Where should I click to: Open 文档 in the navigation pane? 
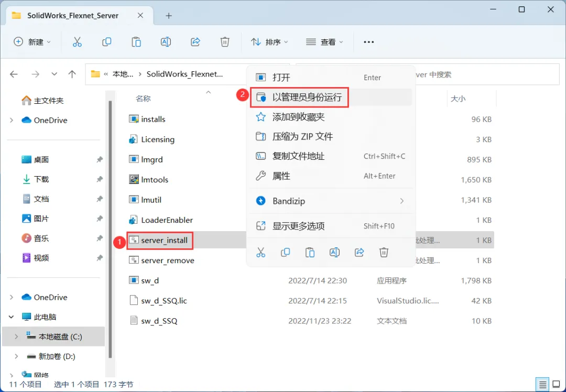[36, 199]
